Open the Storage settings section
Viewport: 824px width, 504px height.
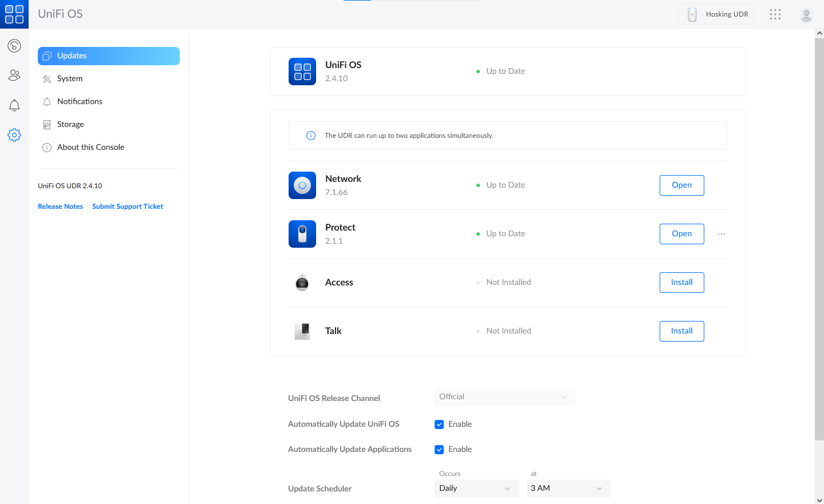click(x=109, y=125)
